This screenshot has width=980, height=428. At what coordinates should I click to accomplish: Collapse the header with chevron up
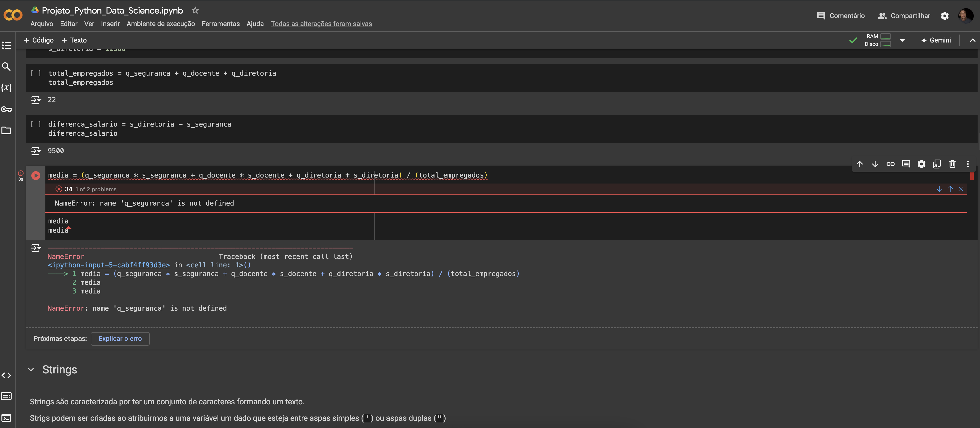(x=972, y=40)
